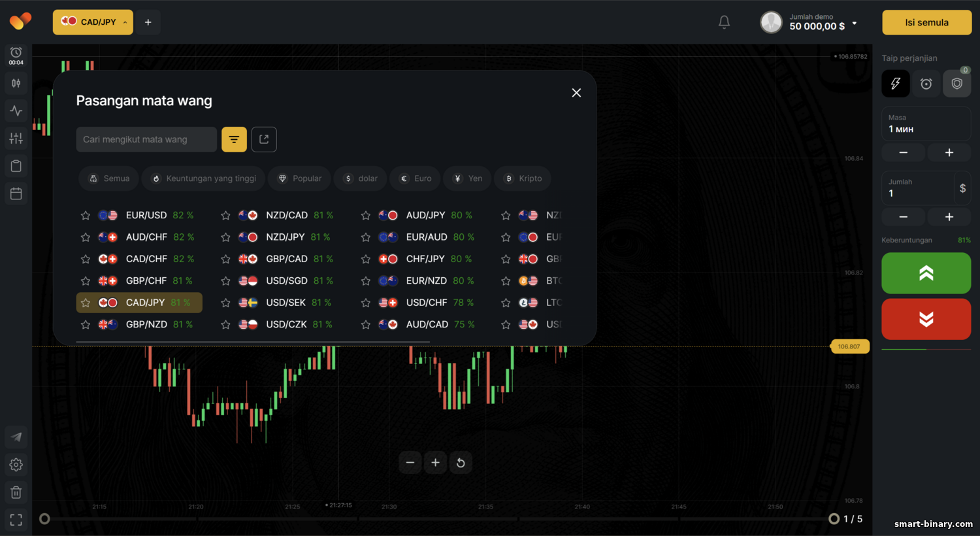The image size is (980, 536).
Task: Filter by the Kripto category tab
Action: tap(523, 178)
